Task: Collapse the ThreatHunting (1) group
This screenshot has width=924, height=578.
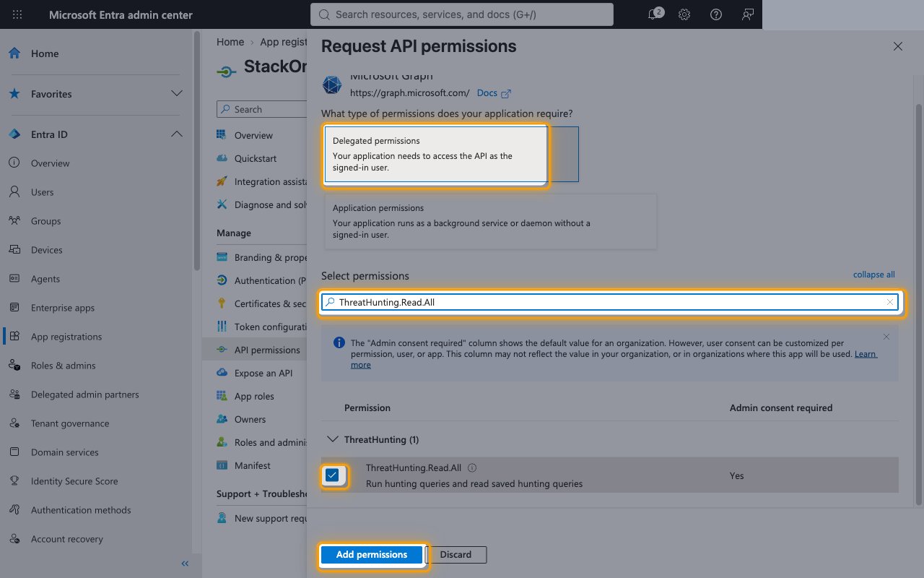Action: 332,439
